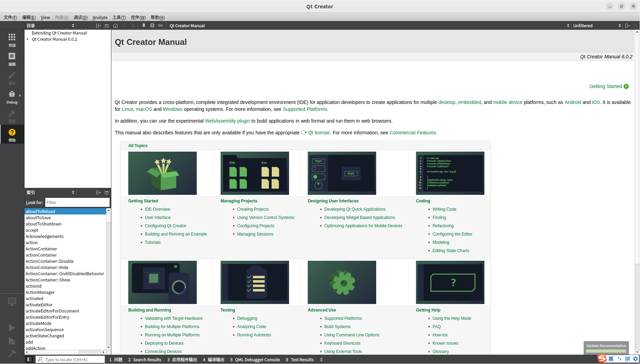
Task: Open the 文件(F) menu
Action: tap(10, 17)
